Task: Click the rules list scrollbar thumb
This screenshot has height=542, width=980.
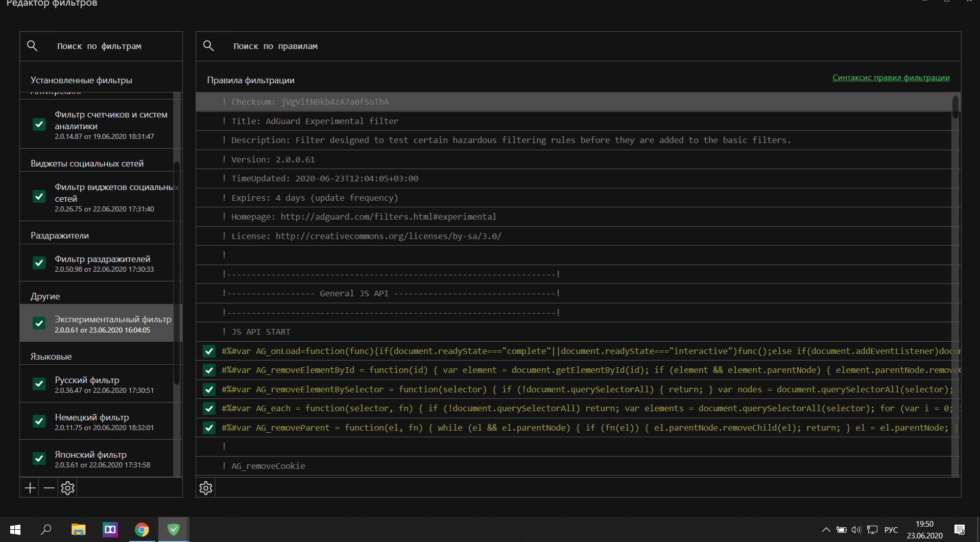Action: click(955, 107)
